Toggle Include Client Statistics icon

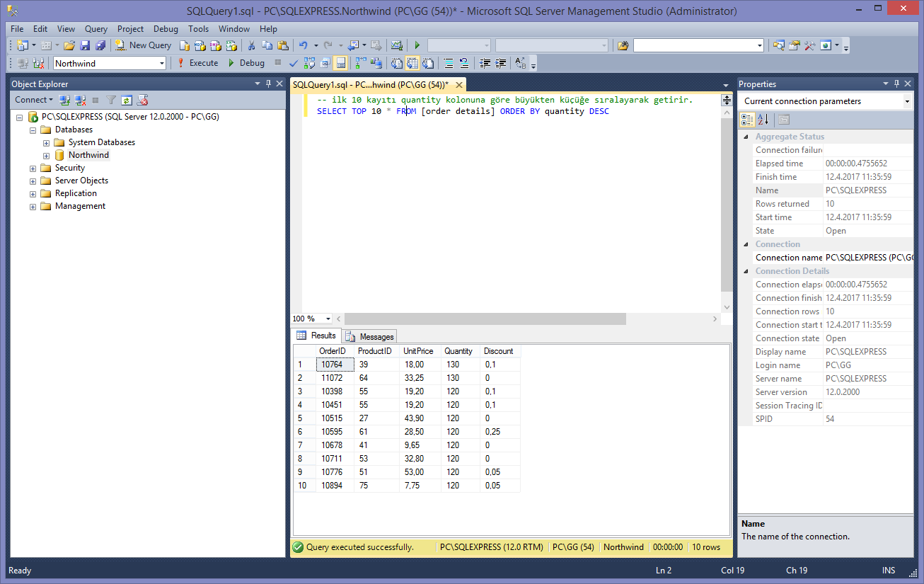376,63
